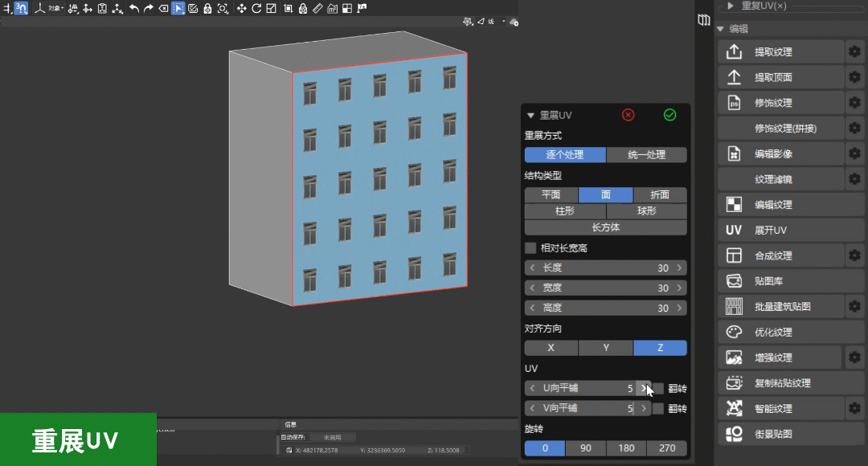This screenshot has width=868, height=466.
Task: Set alignment direction to X
Action: pyautogui.click(x=551, y=348)
